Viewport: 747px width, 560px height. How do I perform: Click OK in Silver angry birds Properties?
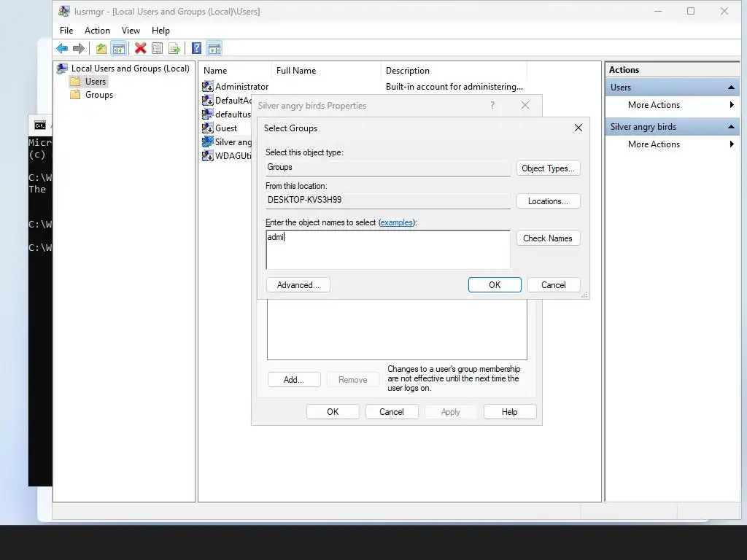tap(333, 412)
